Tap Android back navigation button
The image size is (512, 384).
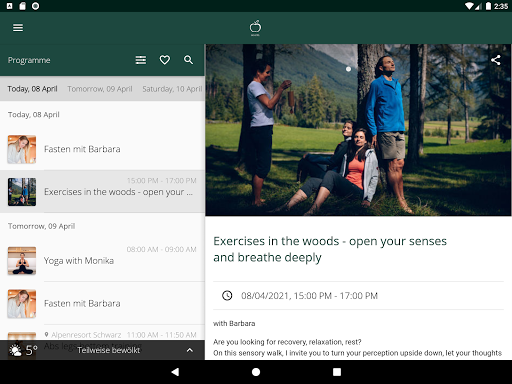pyautogui.click(x=175, y=372)
